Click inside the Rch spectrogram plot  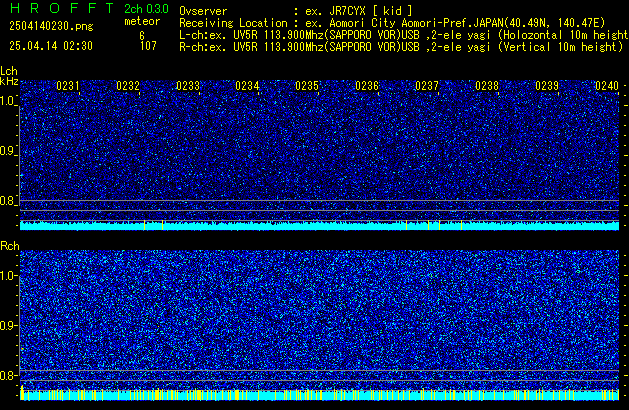(x=319, y=320)
